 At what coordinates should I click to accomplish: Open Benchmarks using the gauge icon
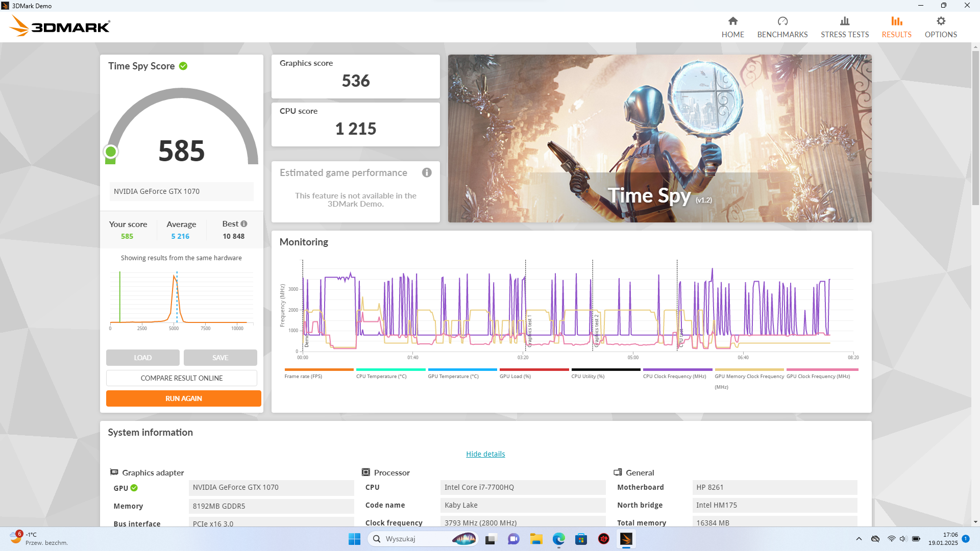pos(782,21)
